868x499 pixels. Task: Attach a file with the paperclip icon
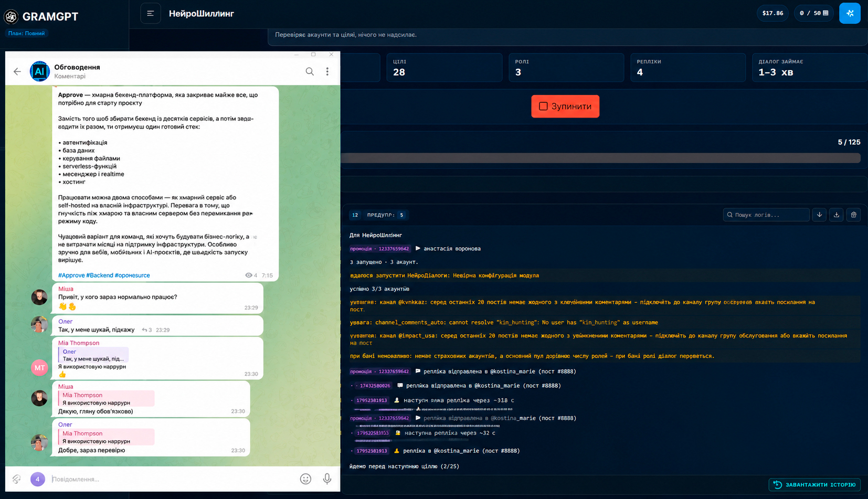coord(17,479)
